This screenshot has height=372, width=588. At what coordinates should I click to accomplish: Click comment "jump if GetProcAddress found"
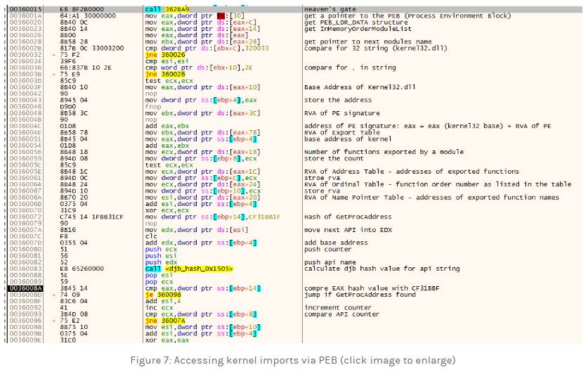(x=360, y=295)
